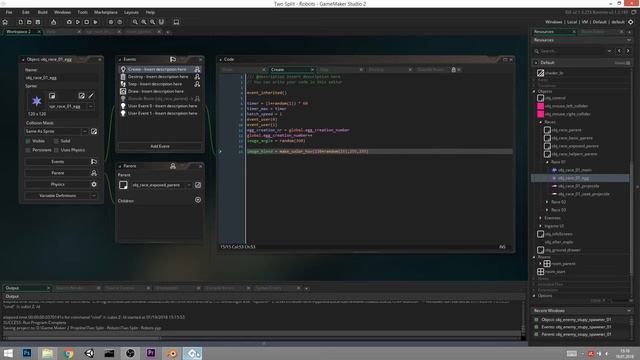Expand the Race 02 folder

[547, 202]
